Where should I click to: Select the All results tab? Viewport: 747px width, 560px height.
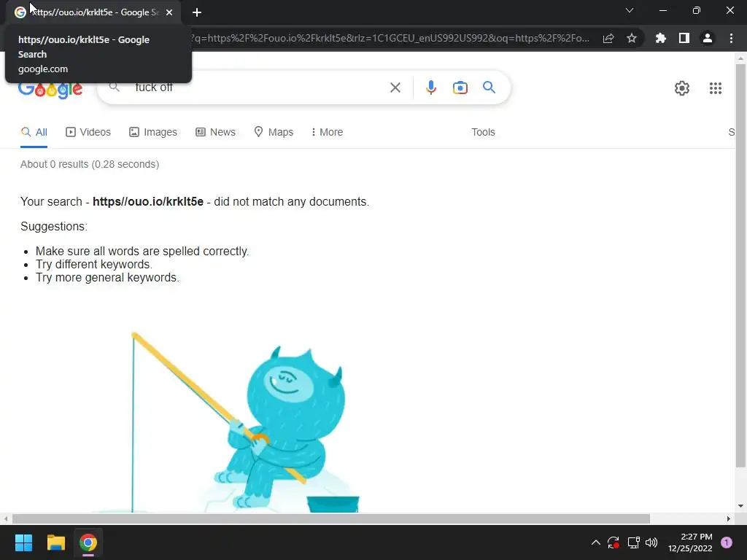click(x=34, y=132)
